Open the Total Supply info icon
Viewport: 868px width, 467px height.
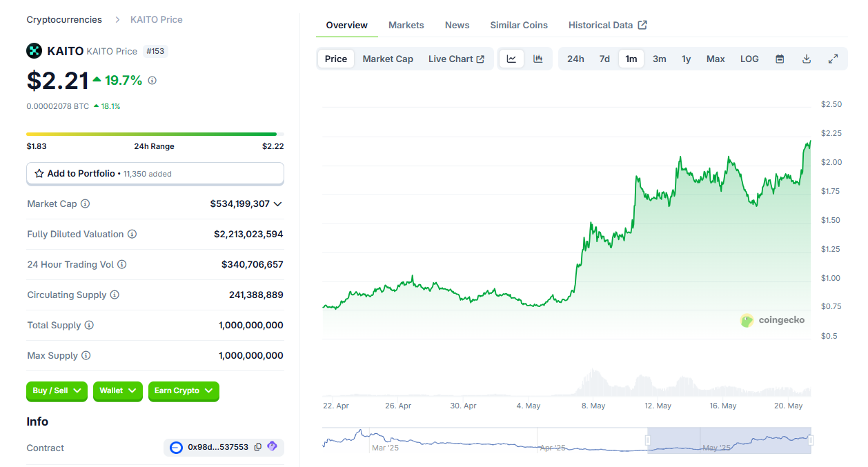coord(89,326)
